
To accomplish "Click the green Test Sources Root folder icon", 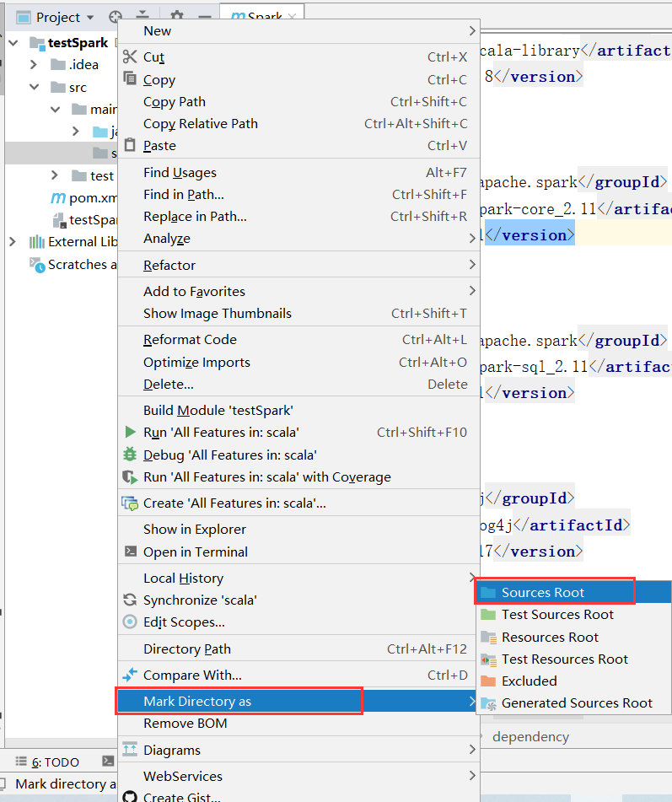I will (488, 614).
